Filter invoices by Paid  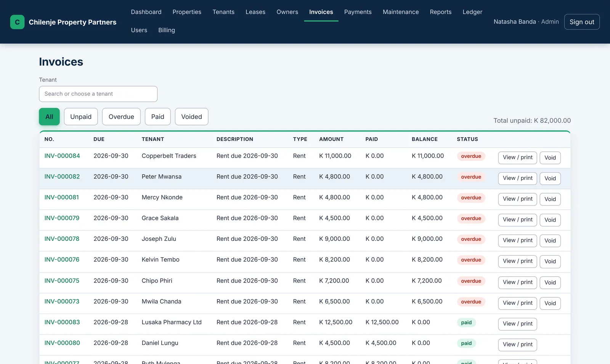tap(157, 117)
